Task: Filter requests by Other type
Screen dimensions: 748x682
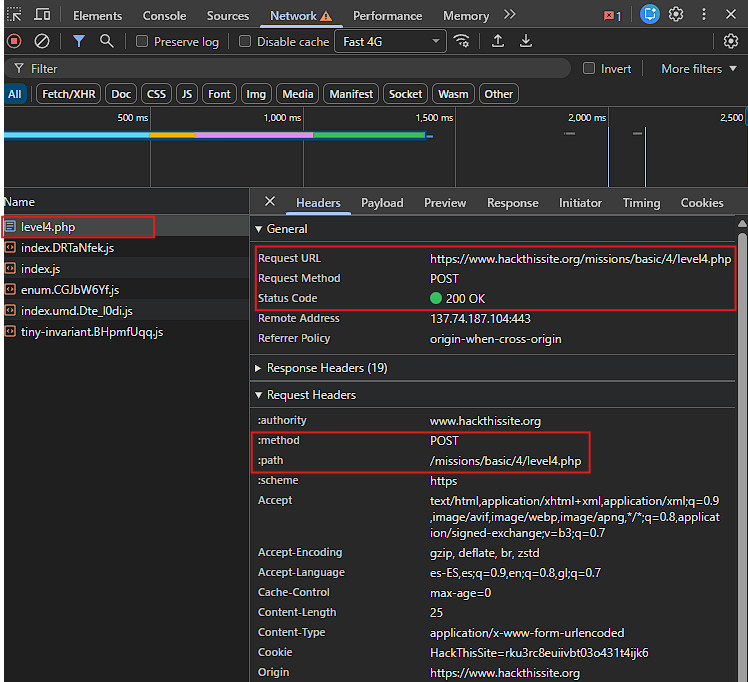Action: [x=499, y=94]
